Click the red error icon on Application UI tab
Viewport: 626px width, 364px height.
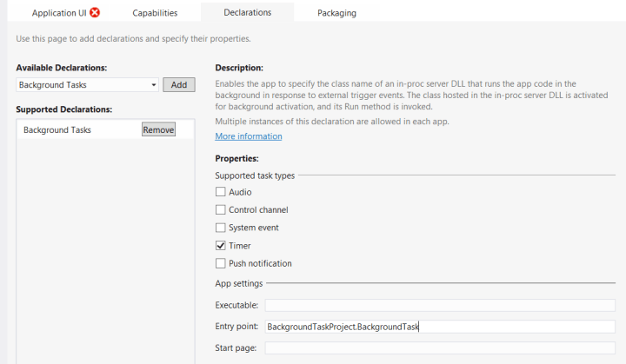click(x=95, y=13)
